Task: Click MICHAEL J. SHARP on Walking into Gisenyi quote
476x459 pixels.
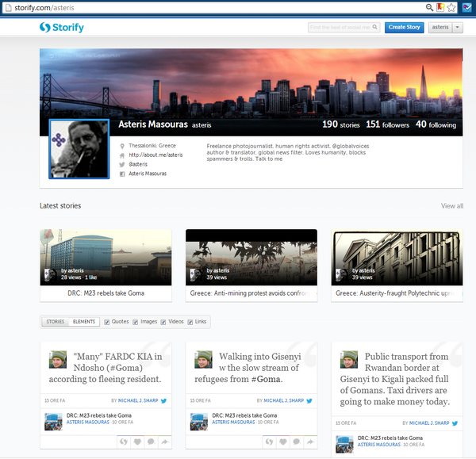Action: point(284,401)
